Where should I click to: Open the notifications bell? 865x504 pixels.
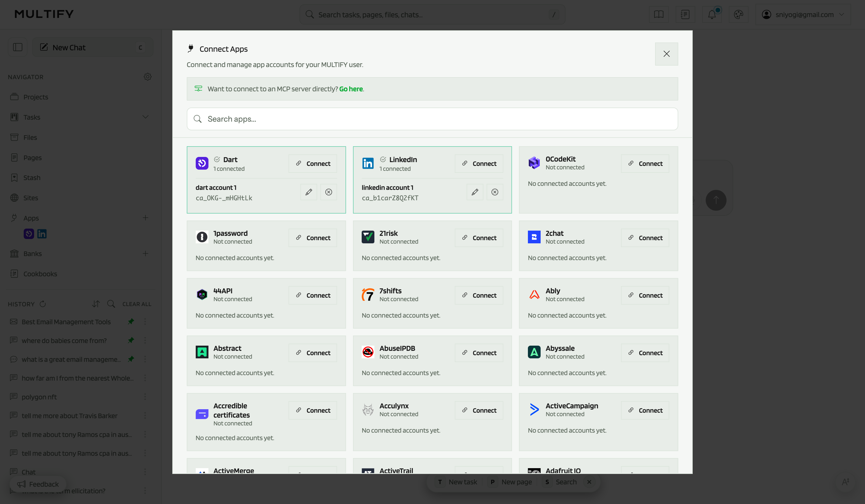pyautogui.click(x=712, y=14)
